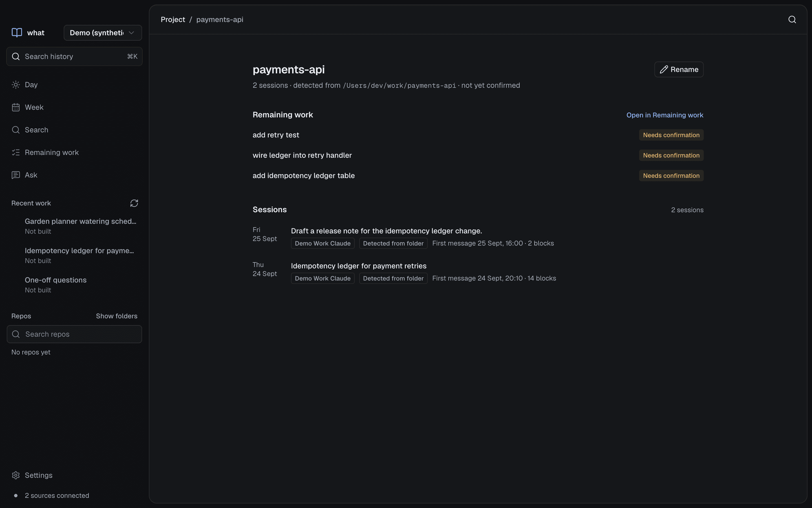Click the '2 sessions' count beside Sessions heading

click(687, 210)
